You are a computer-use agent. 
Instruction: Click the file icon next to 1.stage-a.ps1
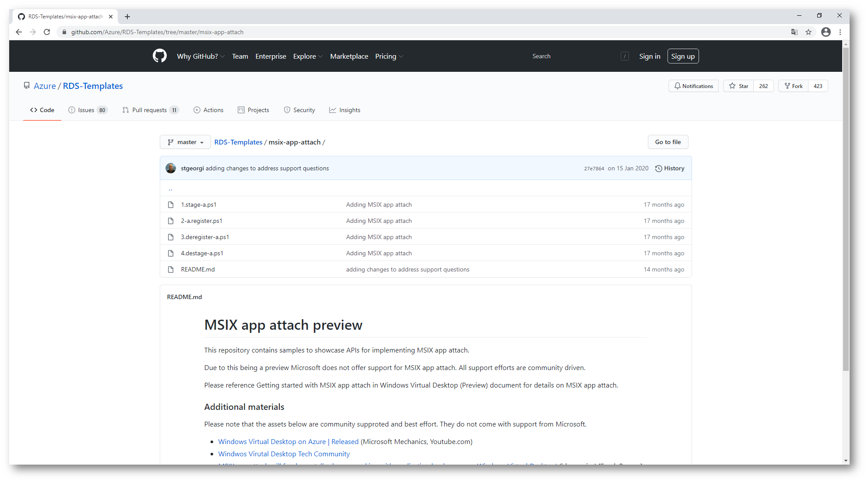(x=171, y=204)
